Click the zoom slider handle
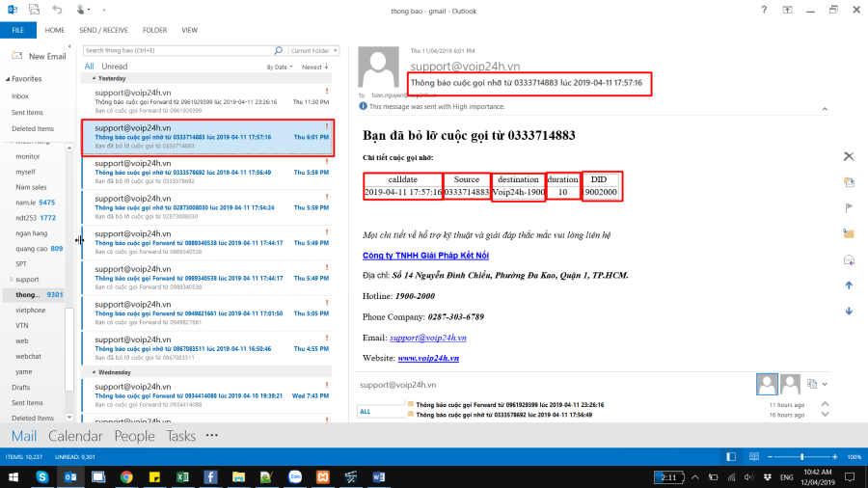The width and height of the screenshot is (868, 488). [801, 456]
